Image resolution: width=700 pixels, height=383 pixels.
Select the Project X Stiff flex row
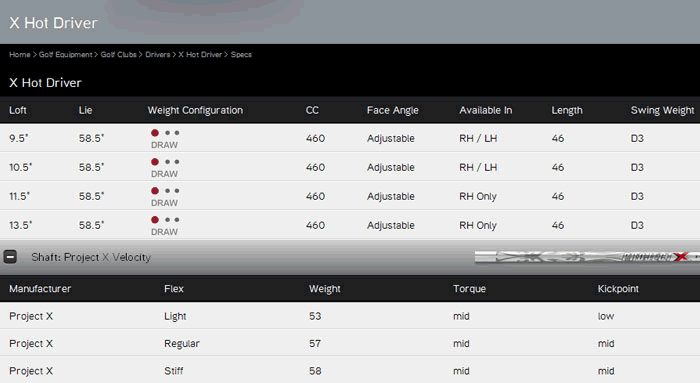point(350,370)
